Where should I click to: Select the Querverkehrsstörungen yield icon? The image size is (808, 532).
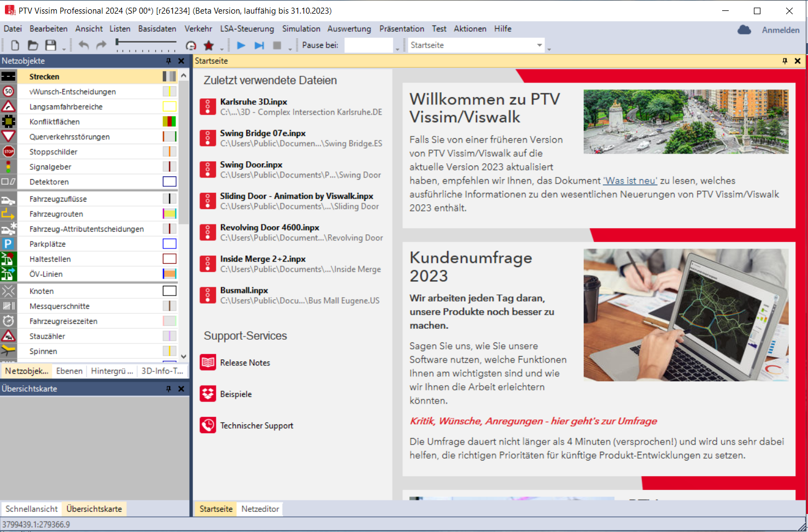[9, 137]
